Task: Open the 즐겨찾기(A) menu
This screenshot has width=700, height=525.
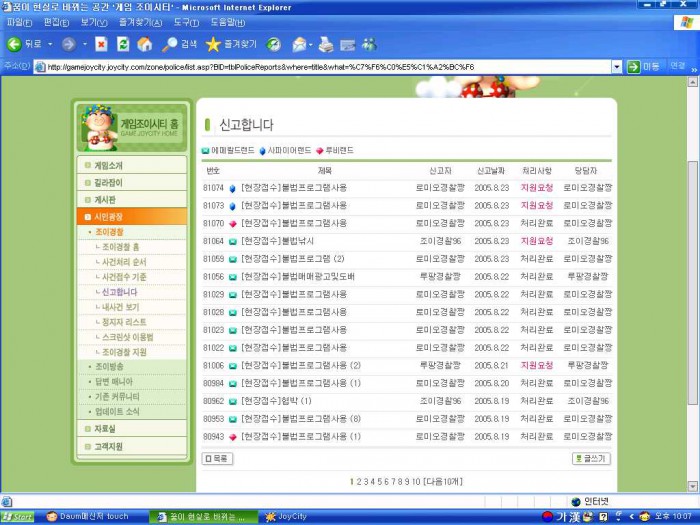Action: 139,22
